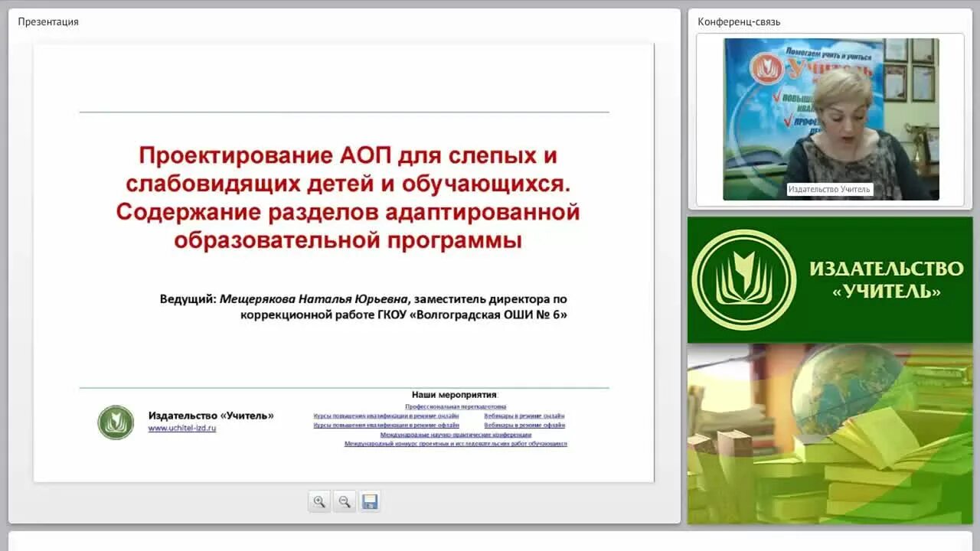980x551 pixels.
Task: Click Международный конкурс проектных работ link
Action: tap(454, 443)
